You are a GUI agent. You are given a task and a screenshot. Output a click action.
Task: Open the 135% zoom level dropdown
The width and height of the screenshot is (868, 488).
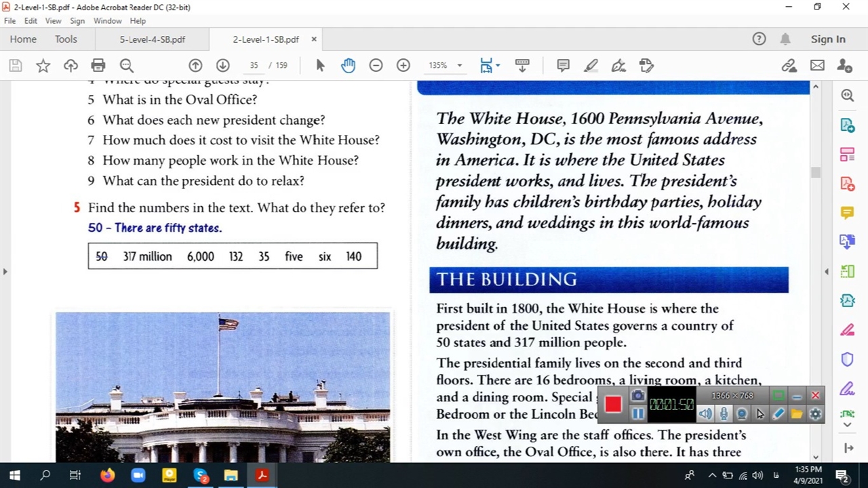coord(459,66)
